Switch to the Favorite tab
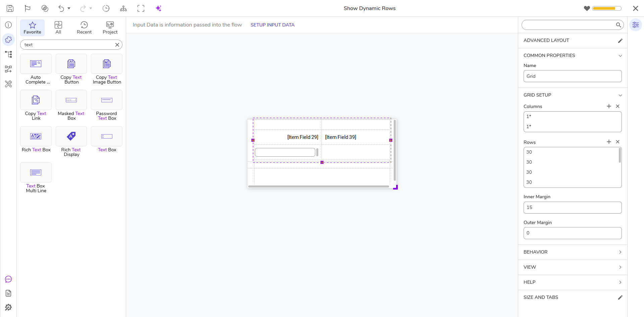This screenshot has height=317, width=644. (x=32, y=28)
